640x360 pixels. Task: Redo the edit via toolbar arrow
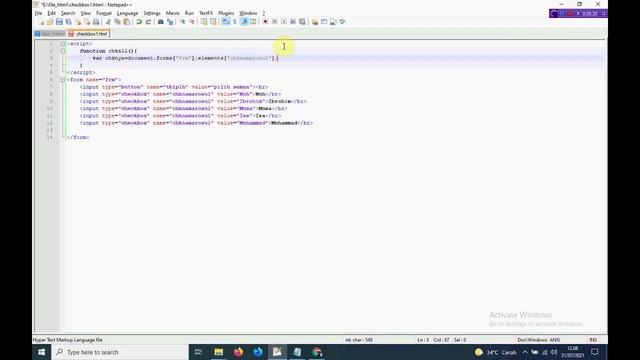pyautogui.click(x=148, y=22)
